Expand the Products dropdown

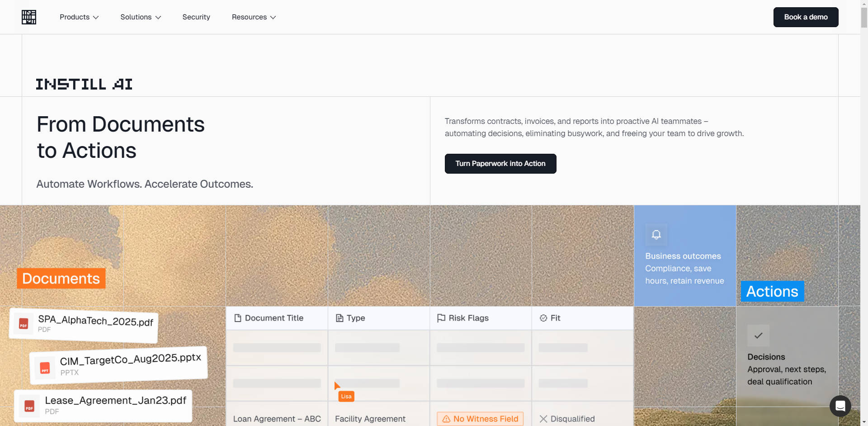(79, 17)
